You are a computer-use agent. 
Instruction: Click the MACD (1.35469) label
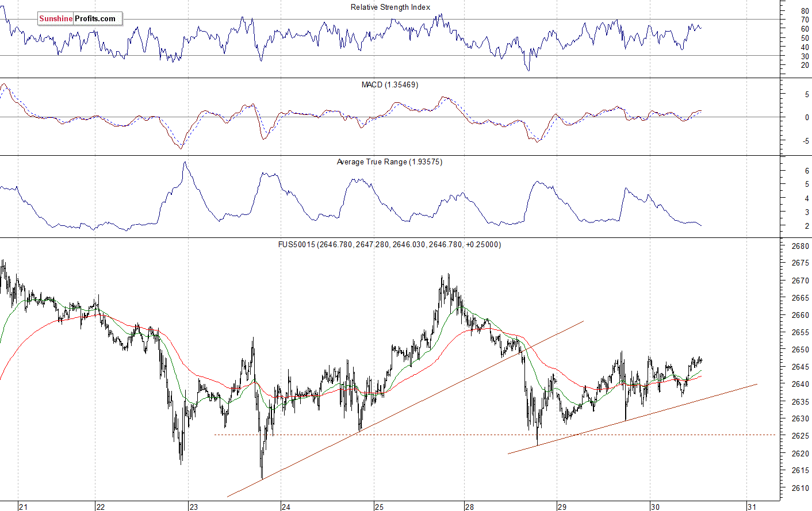(389, 84)
